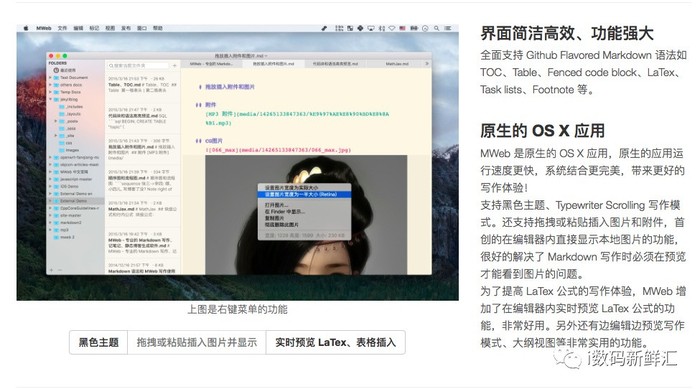The image size is (700, 389).
Task: Click the add folder plus at sidebar bottom
Action: (x=52, y=270)
